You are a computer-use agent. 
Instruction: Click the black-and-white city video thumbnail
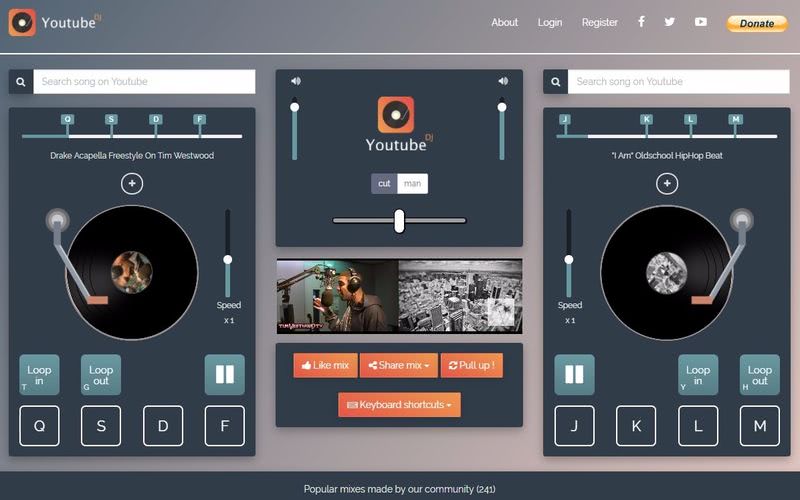[460, 296]
